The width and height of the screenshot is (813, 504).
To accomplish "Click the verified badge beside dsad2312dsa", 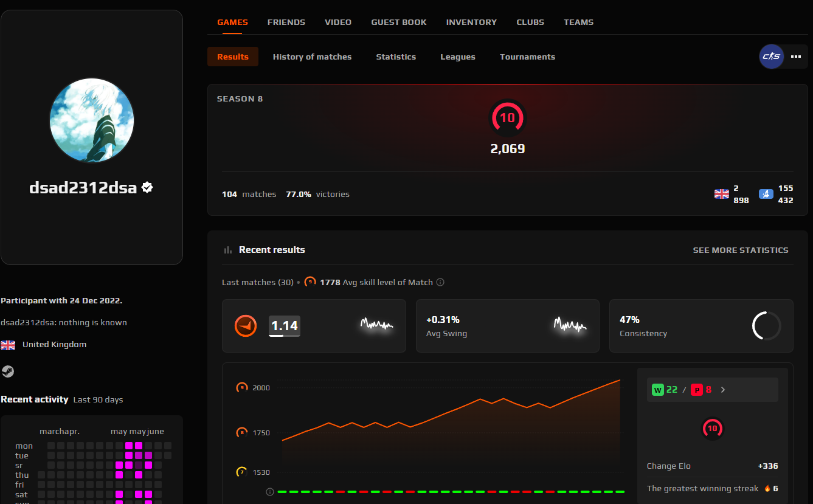I will pos(147,187).
